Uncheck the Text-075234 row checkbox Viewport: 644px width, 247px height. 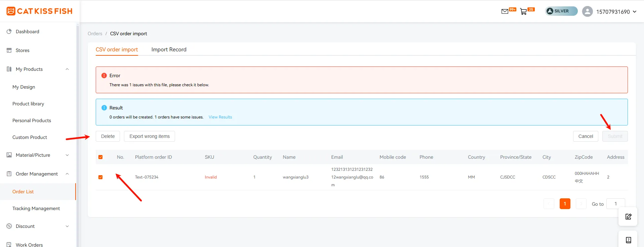(100, 177)
